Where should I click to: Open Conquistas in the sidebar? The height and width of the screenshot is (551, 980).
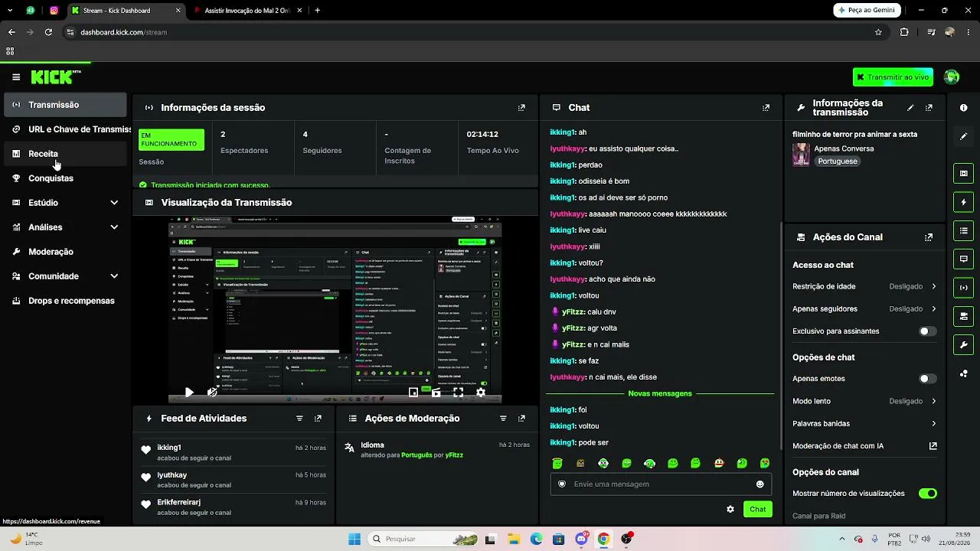click(x=65, y=178)
